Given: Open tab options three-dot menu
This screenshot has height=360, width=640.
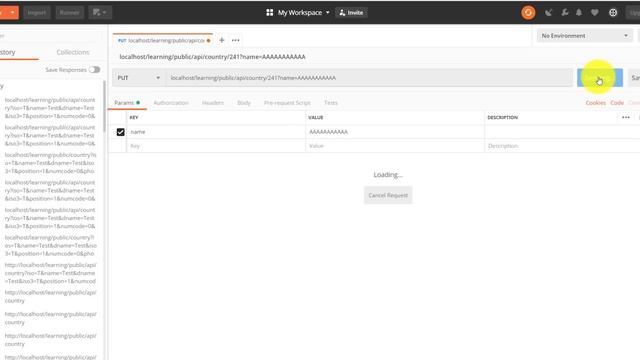Looking at the screenshot, I should coord(236,40).
